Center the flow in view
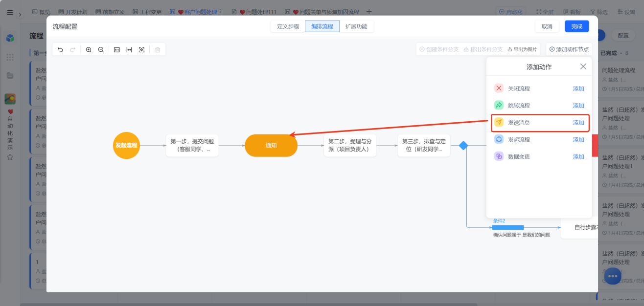Image resolution: width=644 pixels, height=306 pixels. coord(141,49)
